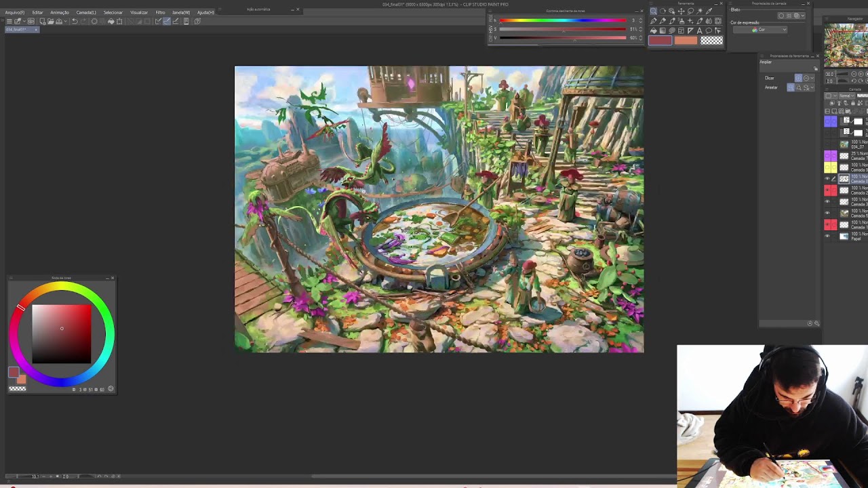
Task: Open the Camada menu
Action: click(86, 12)
